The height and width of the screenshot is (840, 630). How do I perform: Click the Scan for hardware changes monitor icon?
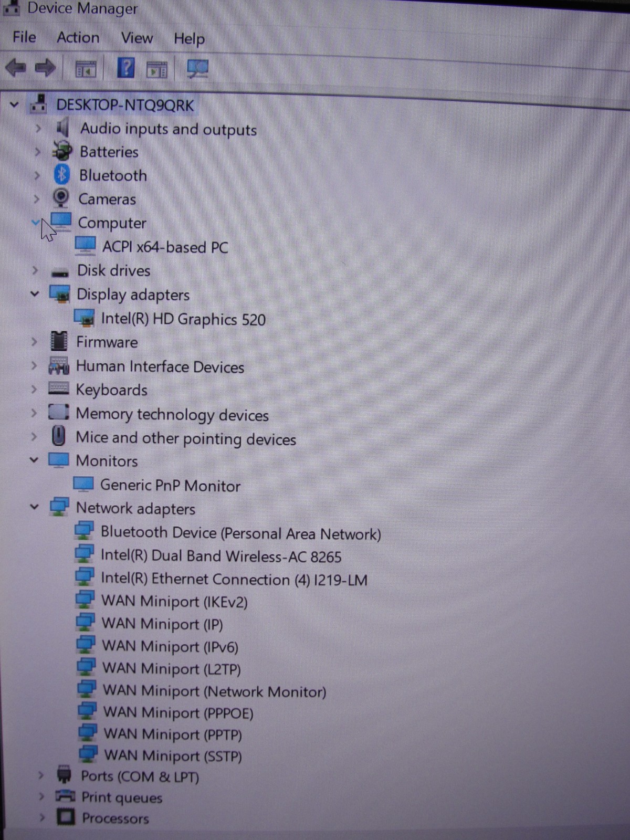tap(198, 69)
